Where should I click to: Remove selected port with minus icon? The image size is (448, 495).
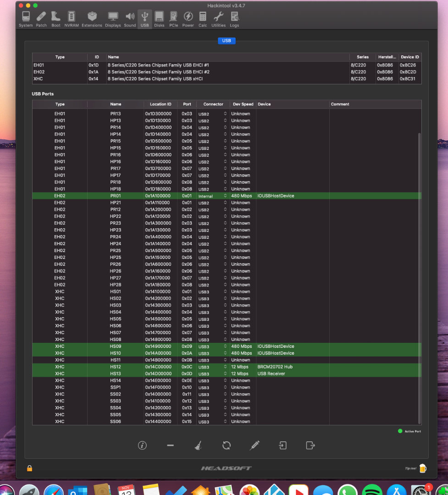point(170,445)
